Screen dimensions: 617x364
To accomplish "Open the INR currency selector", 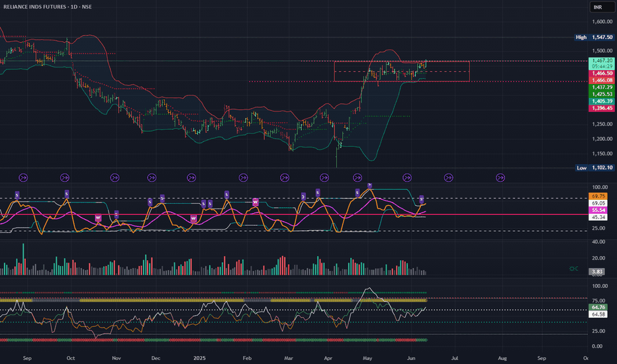I will [x=602, y=7].
